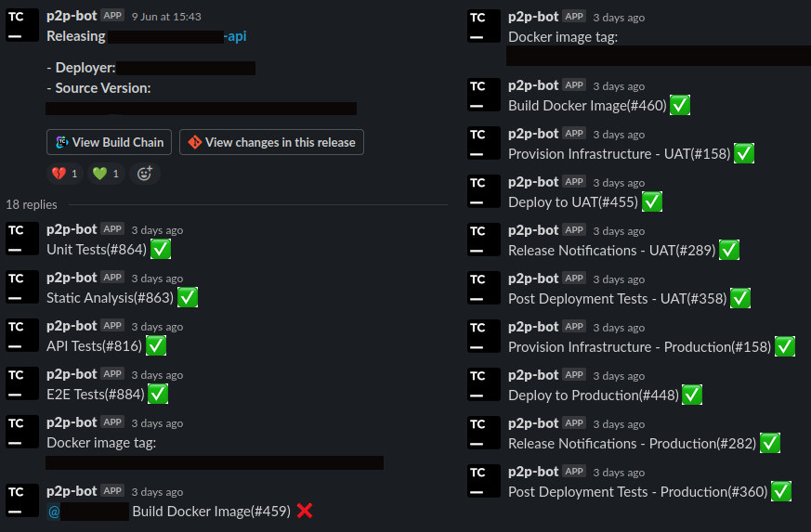
Task: Click p2p-bot name on Post Deployment Tests - Production
Action: [x=533, y=472]
